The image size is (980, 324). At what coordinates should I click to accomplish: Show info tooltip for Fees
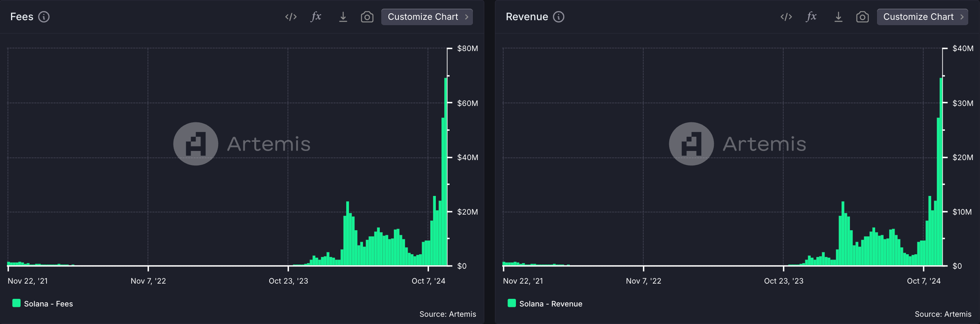pyautogui.click(x=44, y=17)
